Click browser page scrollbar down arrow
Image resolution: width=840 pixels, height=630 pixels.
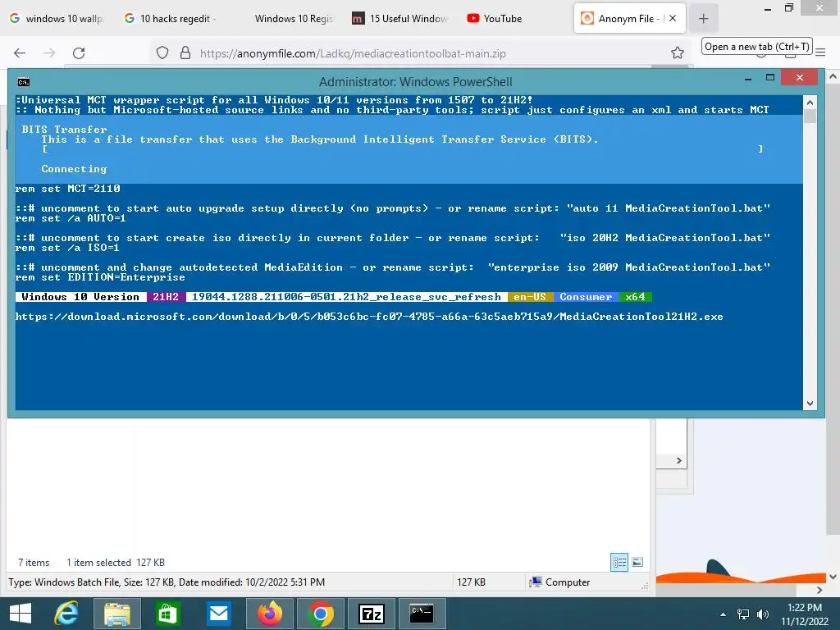833,577
